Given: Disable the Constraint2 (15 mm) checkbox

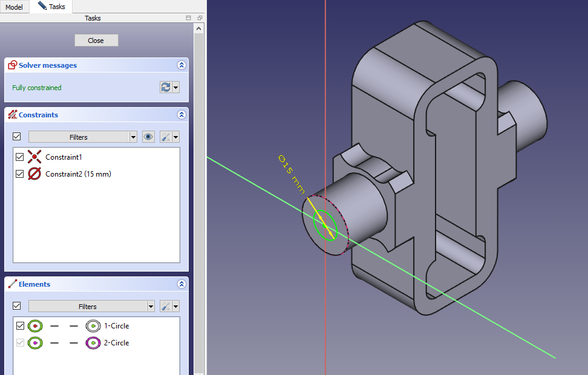Looking at the screenshot, I should (20, 174).
